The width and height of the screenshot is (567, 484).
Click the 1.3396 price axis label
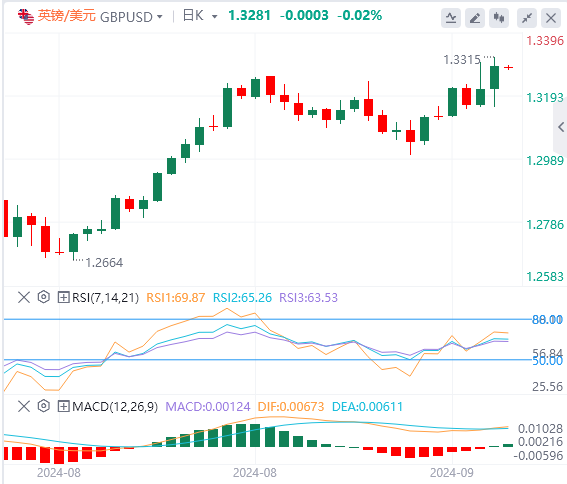(545, 41)
